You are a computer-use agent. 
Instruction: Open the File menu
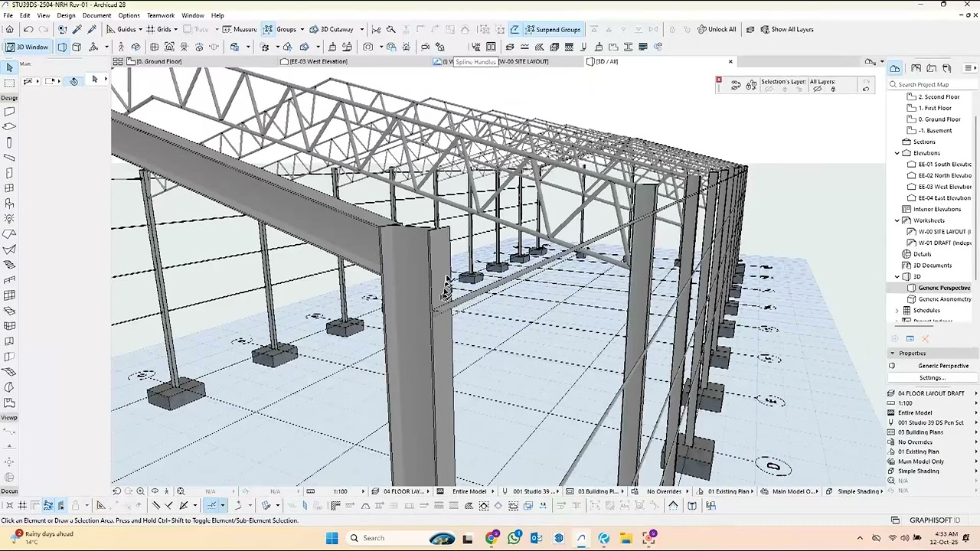point(8,15)
